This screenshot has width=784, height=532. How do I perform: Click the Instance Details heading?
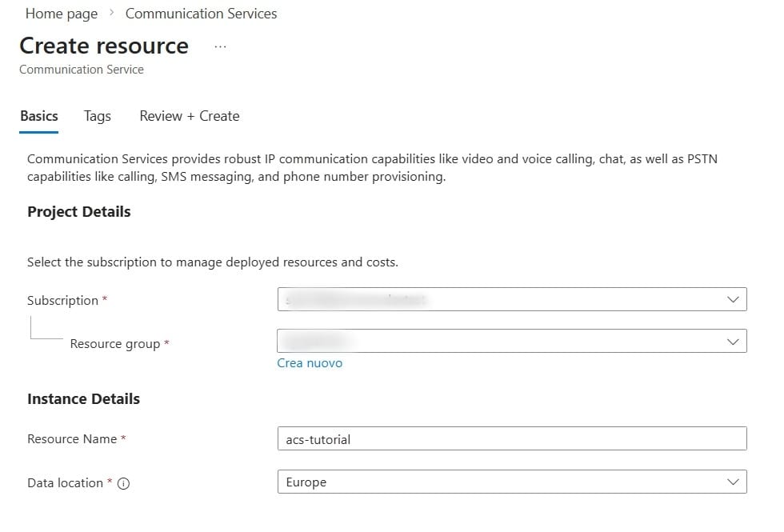(x=83, y=399)
